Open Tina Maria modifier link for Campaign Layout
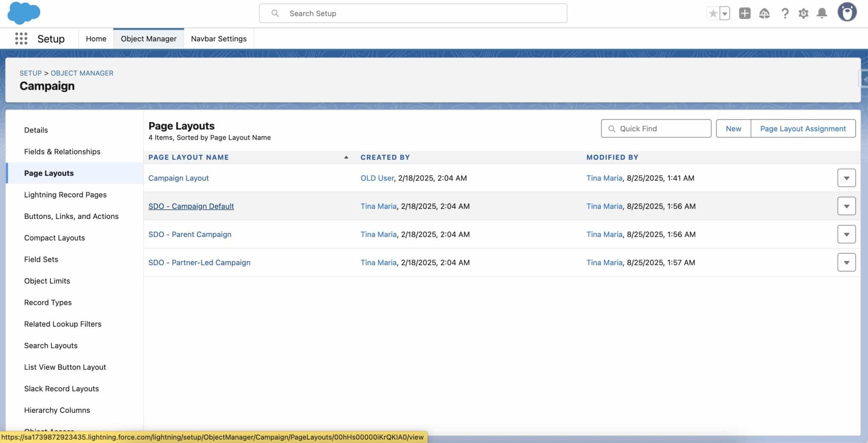This screenshot has height=443, width=868. [x=604, y=178]
